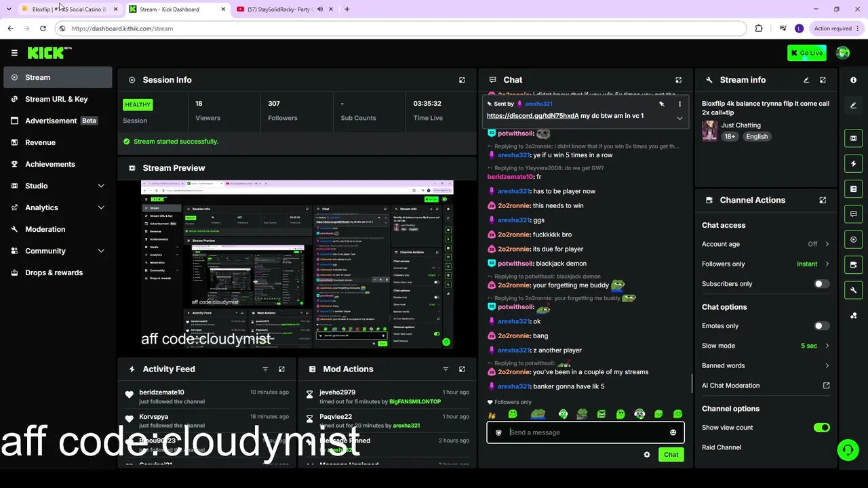Open Stream URL & Key page

point(58,99)
